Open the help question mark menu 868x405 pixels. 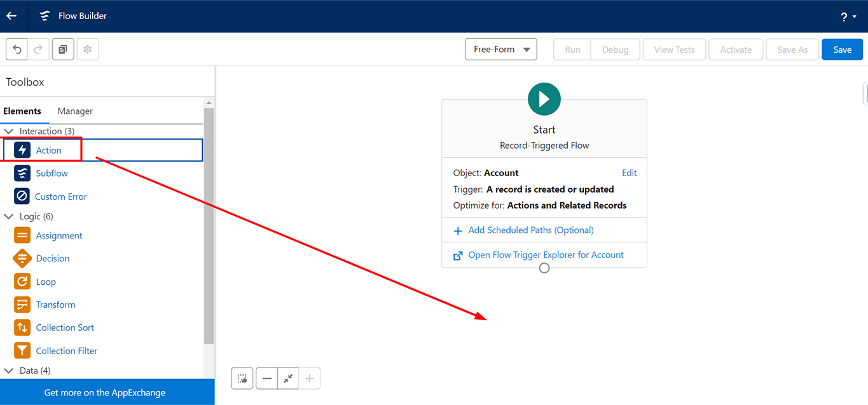point(848,17)
